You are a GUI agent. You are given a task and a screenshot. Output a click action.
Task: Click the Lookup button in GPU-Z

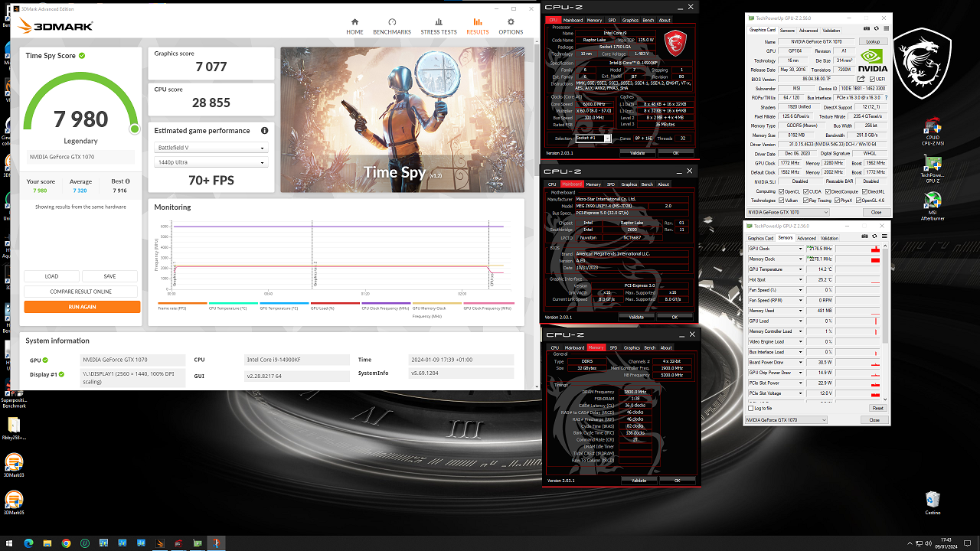pos(873,41)
